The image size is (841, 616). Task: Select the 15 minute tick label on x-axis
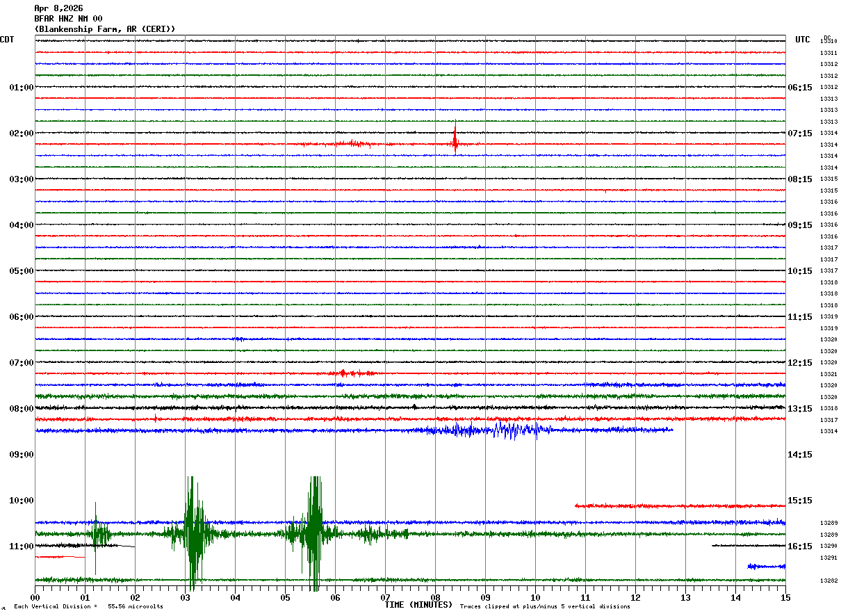tap(785, 598)
